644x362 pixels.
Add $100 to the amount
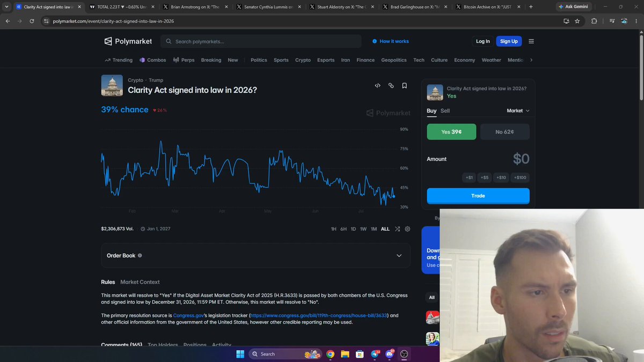[520, 178]
